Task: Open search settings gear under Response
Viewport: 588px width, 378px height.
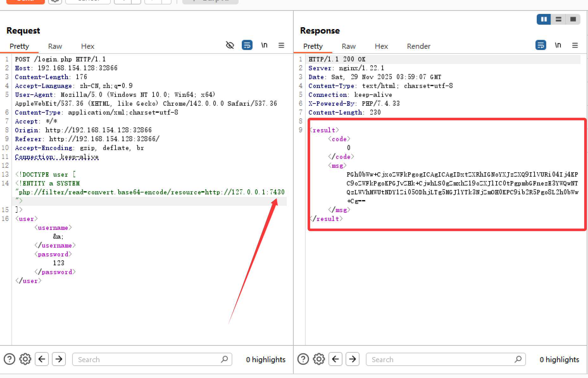Action: pyautogui.click(x=319, y=359)
